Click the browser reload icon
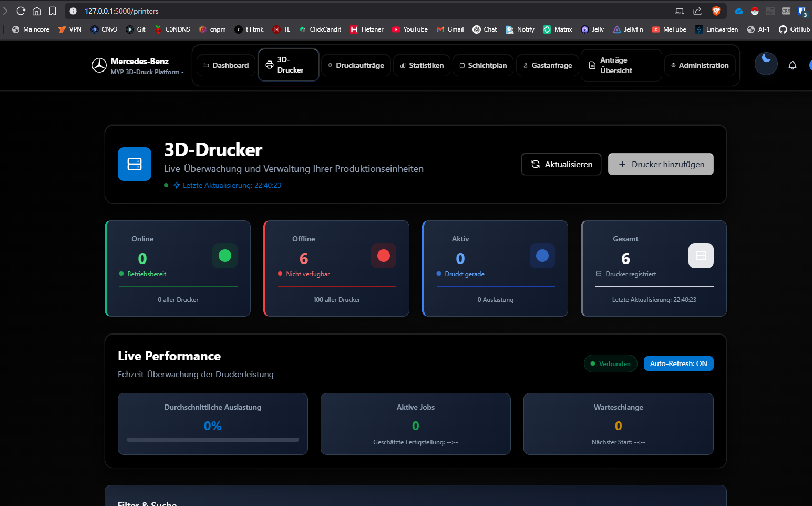 point(21,11)
